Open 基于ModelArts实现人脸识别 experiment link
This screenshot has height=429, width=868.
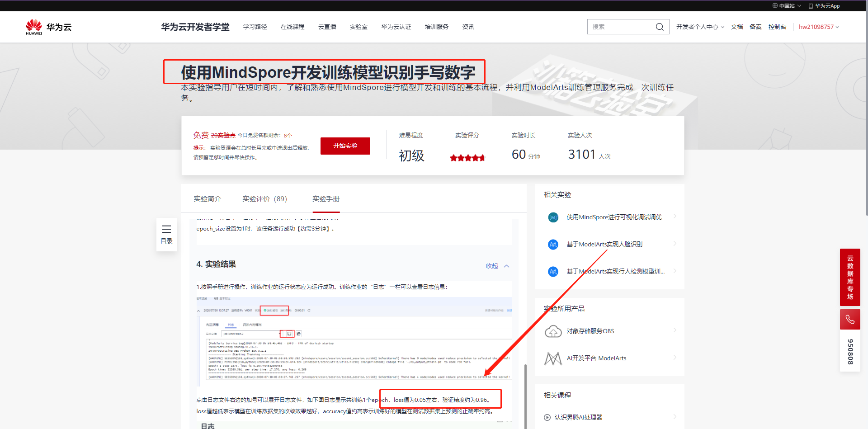(604, 245)
